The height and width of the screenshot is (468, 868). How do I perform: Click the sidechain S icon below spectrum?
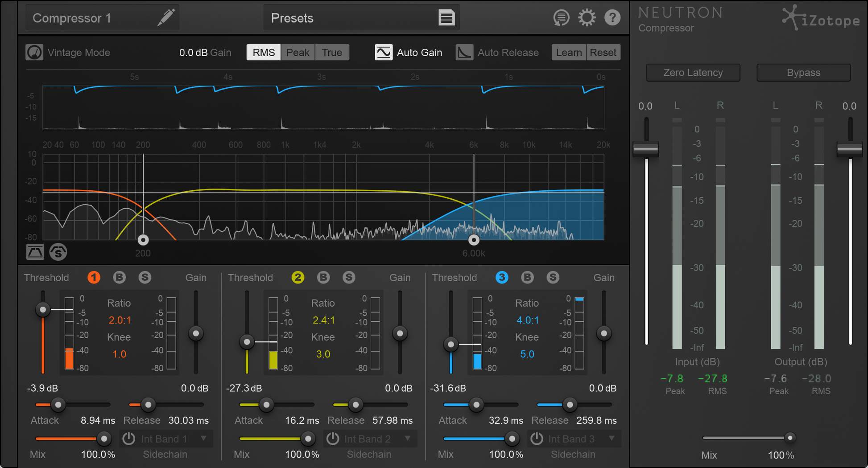pyautogui.click(x=58, y=252)
